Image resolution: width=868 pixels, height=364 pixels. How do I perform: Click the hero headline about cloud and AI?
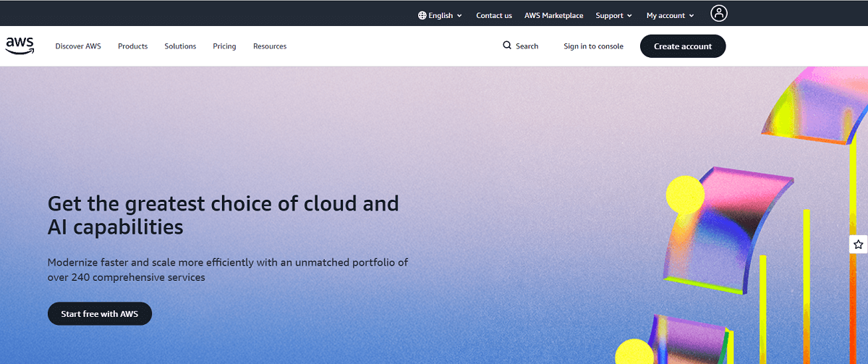(224, 215)
